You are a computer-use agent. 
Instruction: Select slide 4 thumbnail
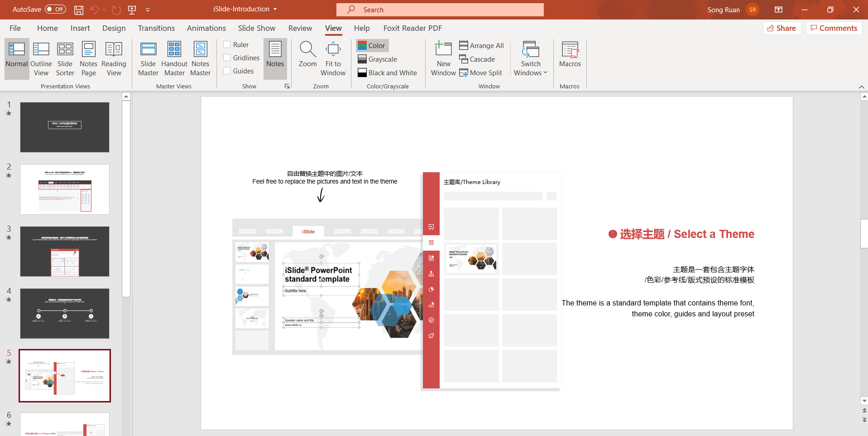tap(65, 314)
